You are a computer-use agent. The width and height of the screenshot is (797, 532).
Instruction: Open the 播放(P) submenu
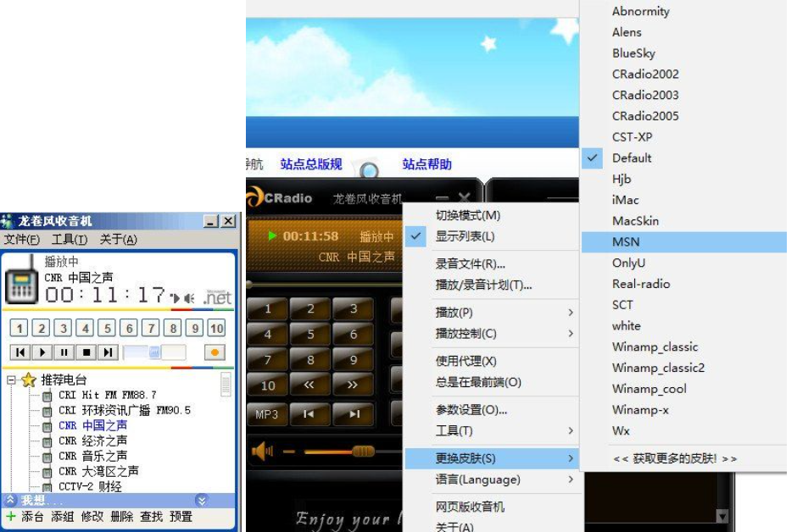492,313
